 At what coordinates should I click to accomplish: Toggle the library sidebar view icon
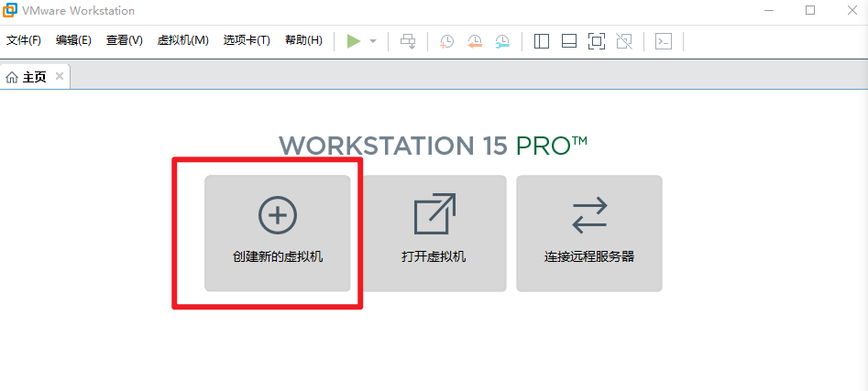[x=542, y=41]
